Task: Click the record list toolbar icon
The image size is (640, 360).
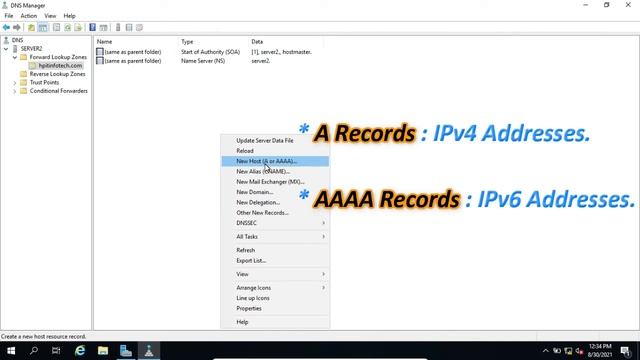Action: 129,27
